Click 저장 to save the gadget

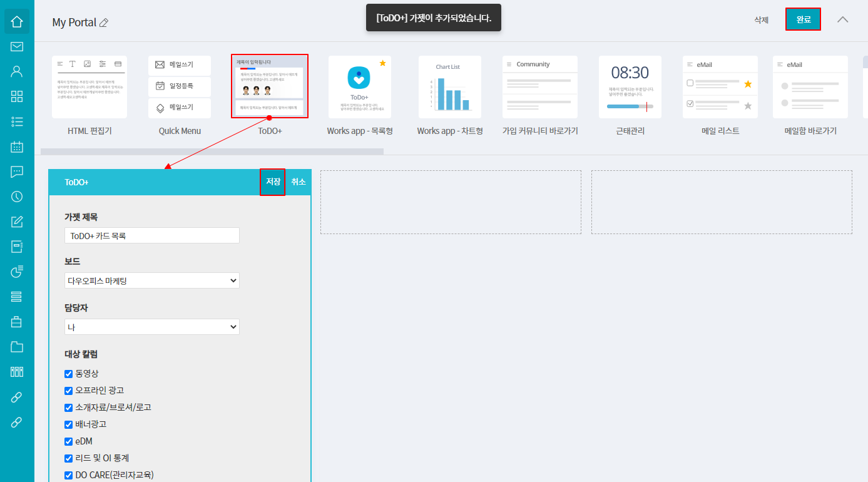tap(273, 182)
